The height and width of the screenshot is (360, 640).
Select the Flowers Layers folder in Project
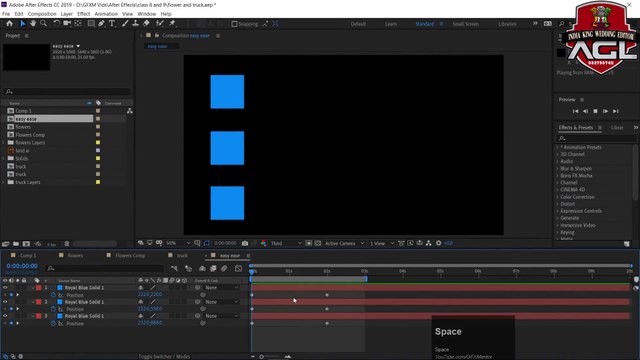pyautogui.click(x=30, y=142)
